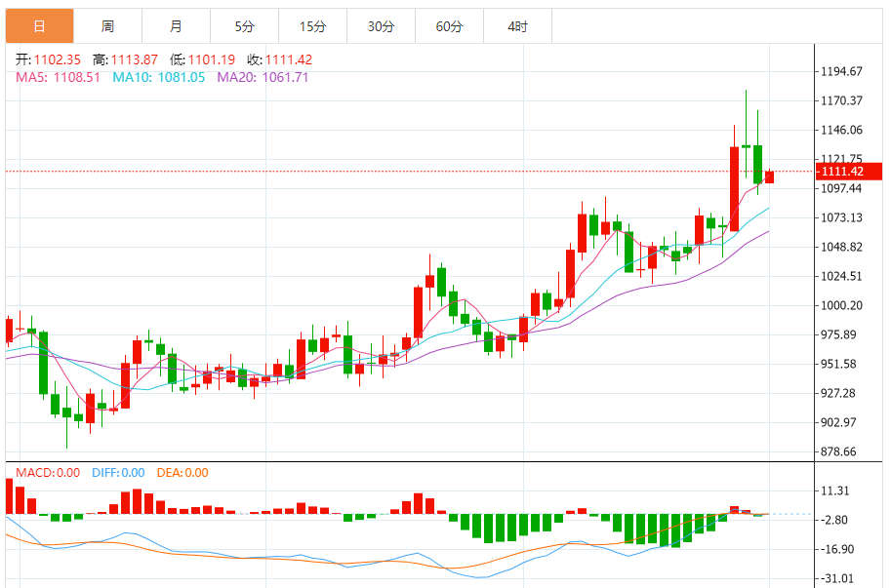Select the 日 daily chart tab

pyautogui.click(x=39, y=26)
